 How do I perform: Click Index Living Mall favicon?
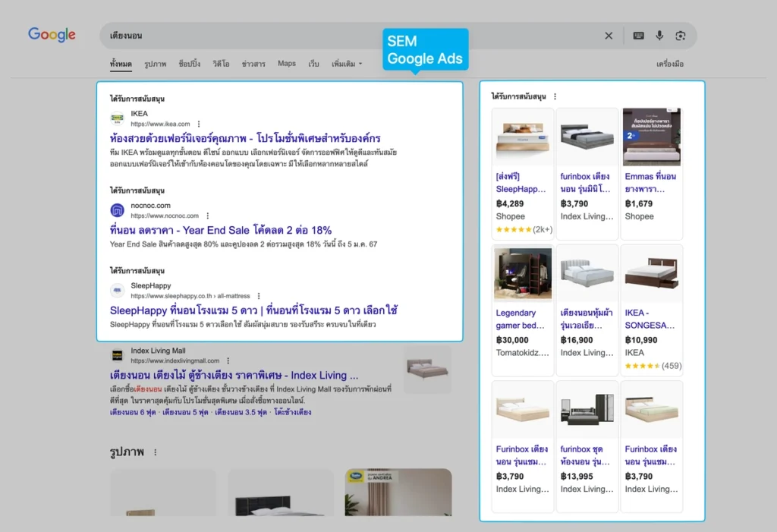118,355
